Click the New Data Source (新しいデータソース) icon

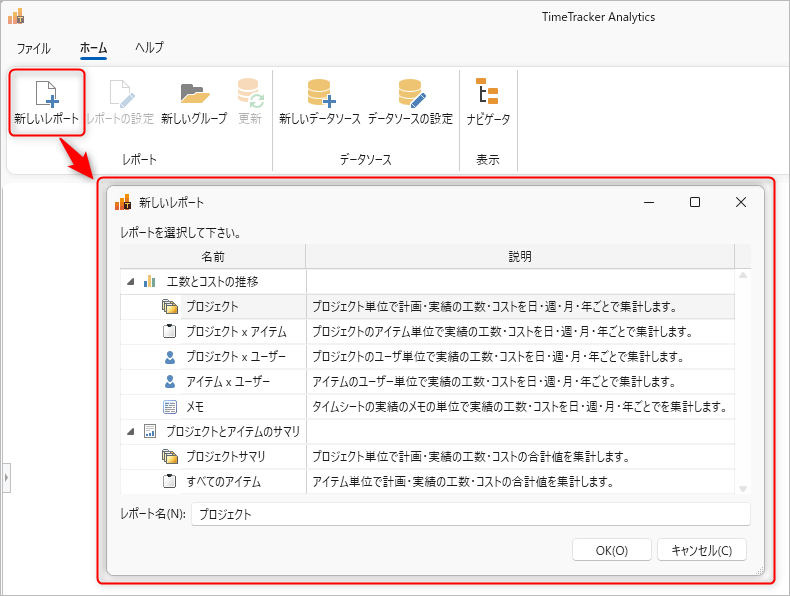coord(320,94)
